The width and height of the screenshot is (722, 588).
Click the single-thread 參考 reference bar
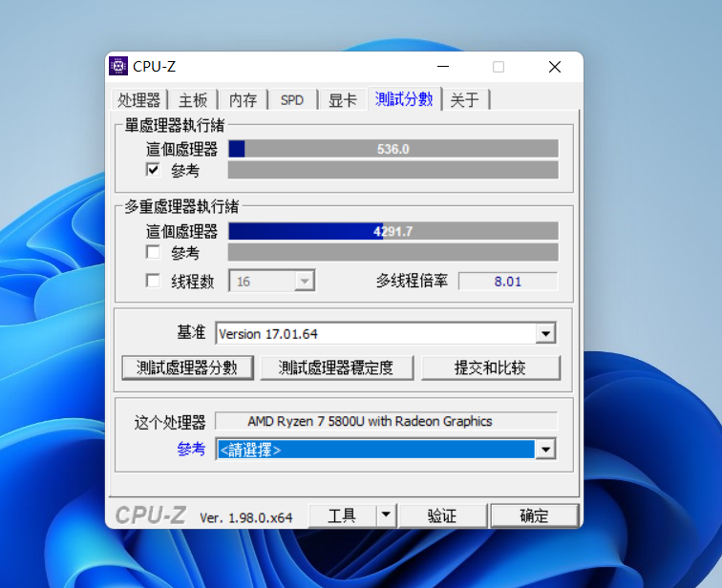pyautogui.click(x=393, y=170)
